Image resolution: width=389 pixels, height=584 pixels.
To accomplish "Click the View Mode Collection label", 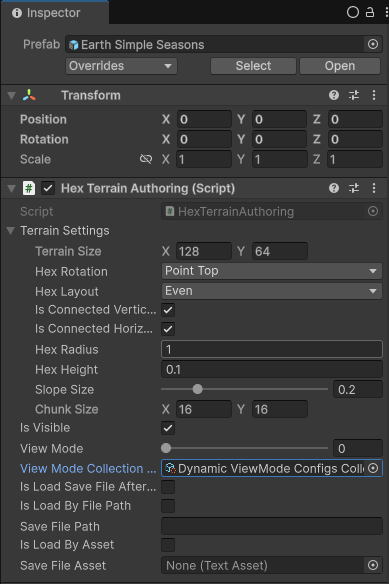I will 88,469.
